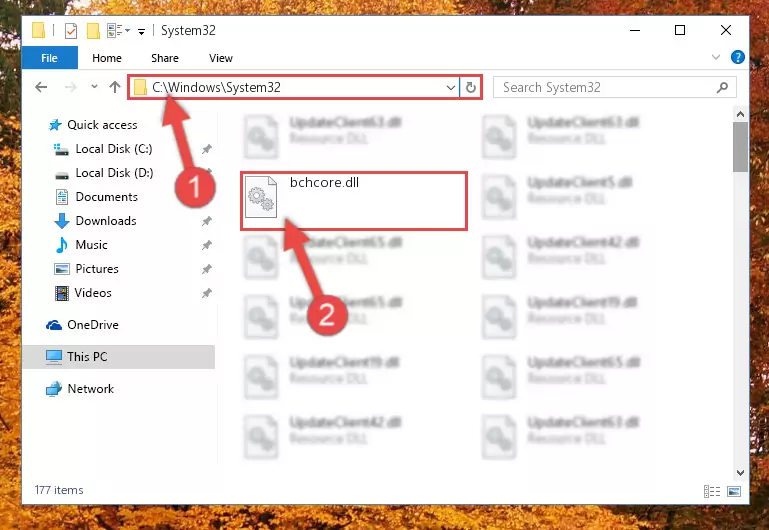Click the Back navigation arrow
Image resolution: width=769 pixels, height=530 pixels.
coord(41,87)
